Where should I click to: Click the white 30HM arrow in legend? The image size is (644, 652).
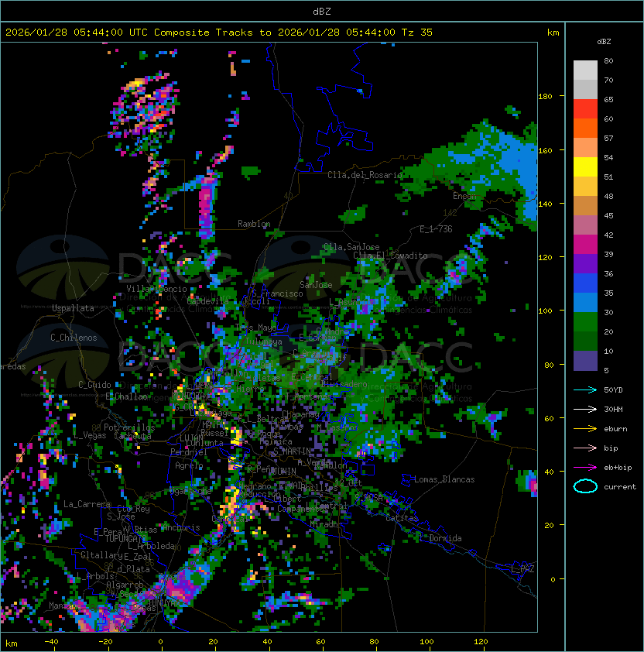(x=585, y=409)
